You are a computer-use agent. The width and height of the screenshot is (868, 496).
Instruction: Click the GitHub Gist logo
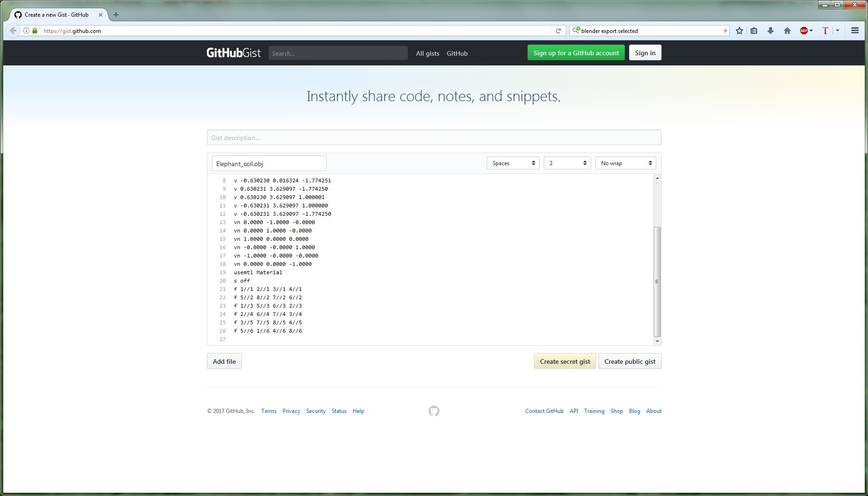click(234, 53)
